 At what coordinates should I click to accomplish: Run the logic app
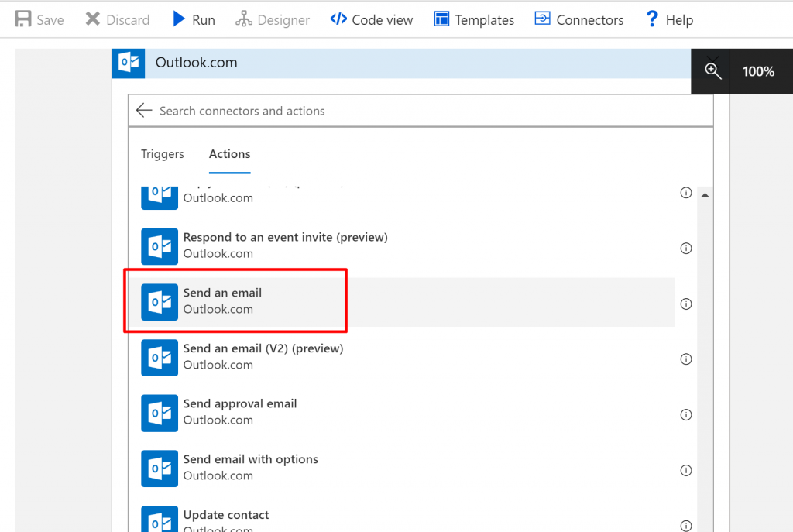[x=194, y=19]
